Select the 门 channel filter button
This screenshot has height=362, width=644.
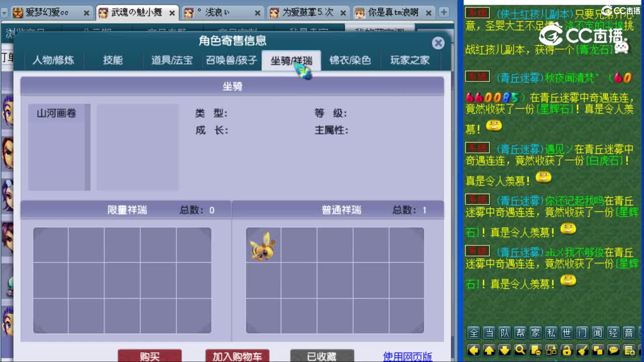(582, 333)
